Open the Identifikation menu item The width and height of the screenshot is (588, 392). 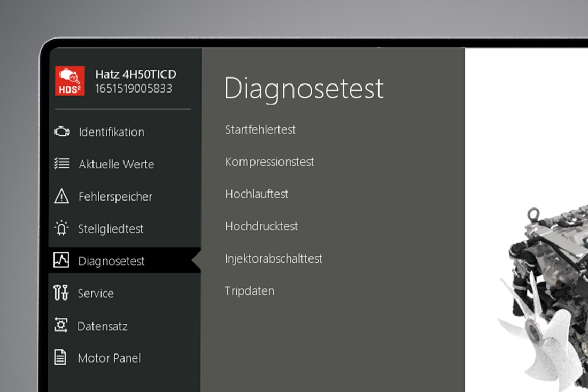(x=111, y=132)
